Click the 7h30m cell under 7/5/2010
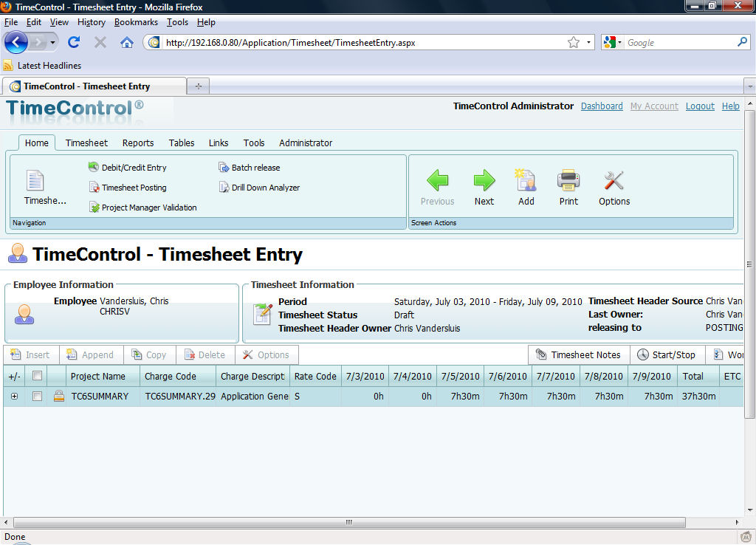Viewport: 756px width, 545px height. [460, 397]
